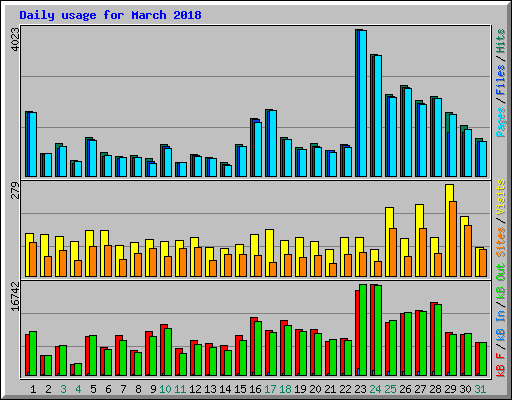Click the 'Daily usage for March 2018' title
Screen dimensions: 512x400
click(x=110, y=15)
